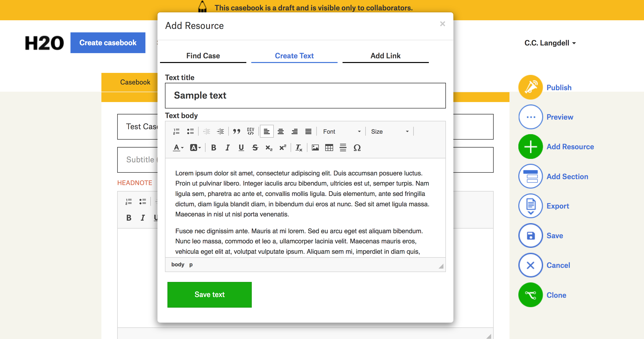Open background color picker dropdown
Viewport: 644px width, 339px height.
(195, 148)
